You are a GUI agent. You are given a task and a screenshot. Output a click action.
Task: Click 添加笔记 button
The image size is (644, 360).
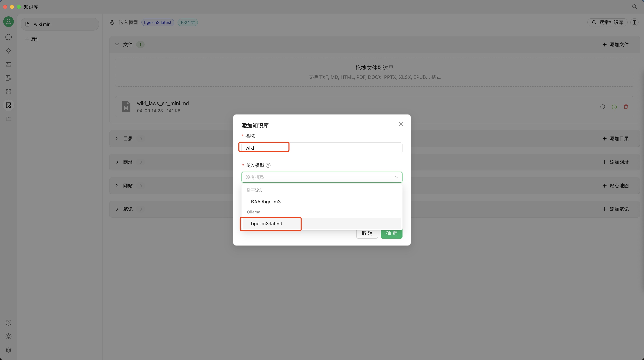[615, 209]
